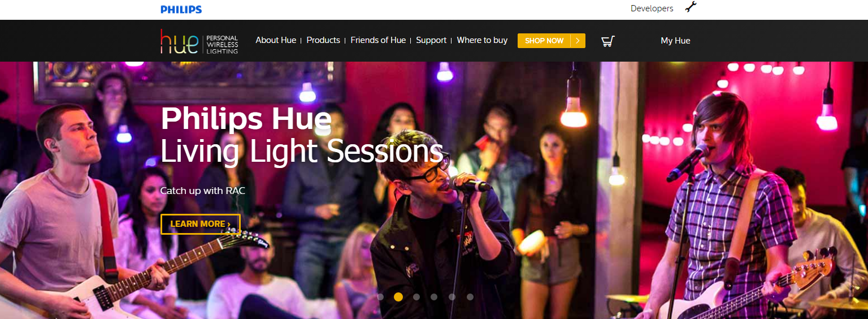Screen dimensions: 868x319
Task: Open the shopping cart icon
Action: coord(608,41)
